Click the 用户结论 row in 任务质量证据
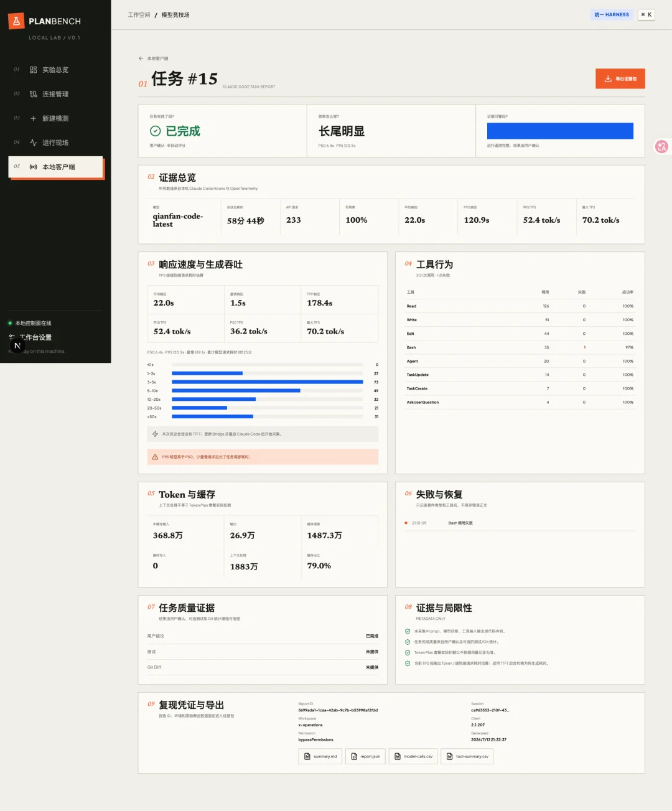The image size is (672, 811). coord(263,636)
